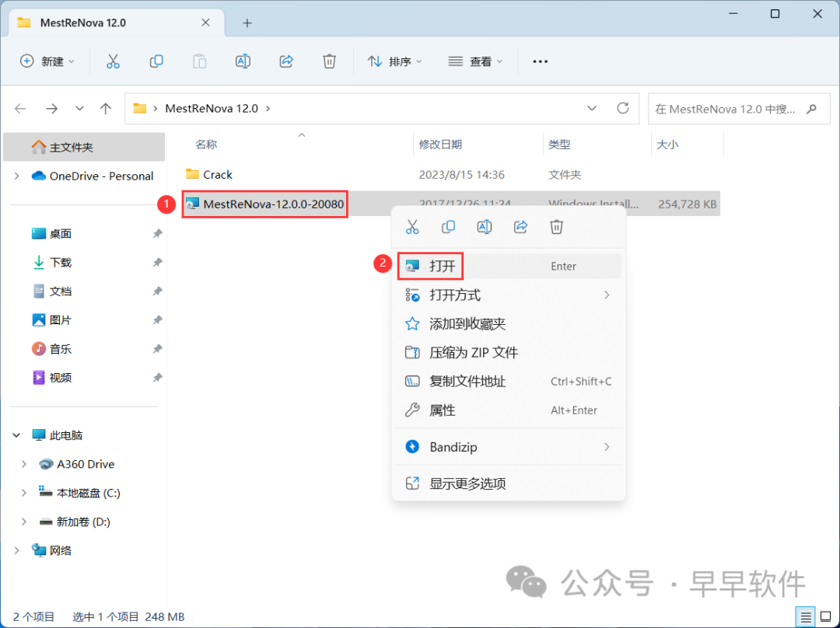840x628 pixels.
Task: Expand the 新加卷 (D:) drive node
Action: pos(26,522)
